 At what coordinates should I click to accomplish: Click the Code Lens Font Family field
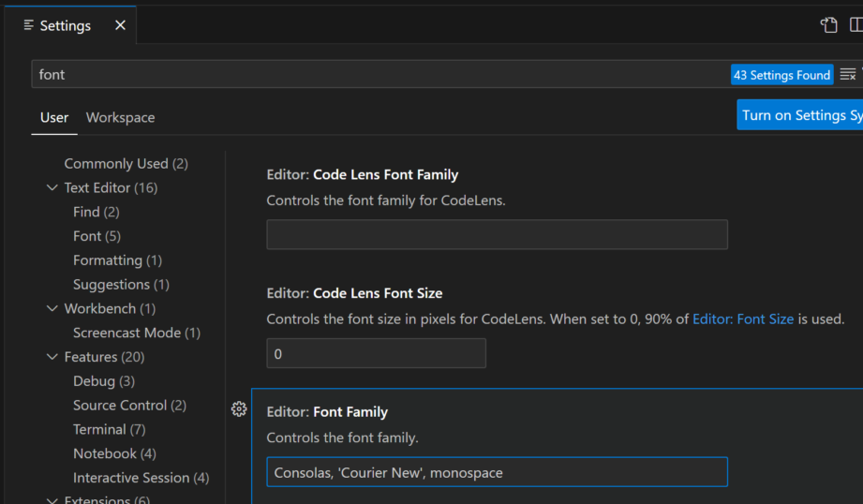tap(497, 235)
